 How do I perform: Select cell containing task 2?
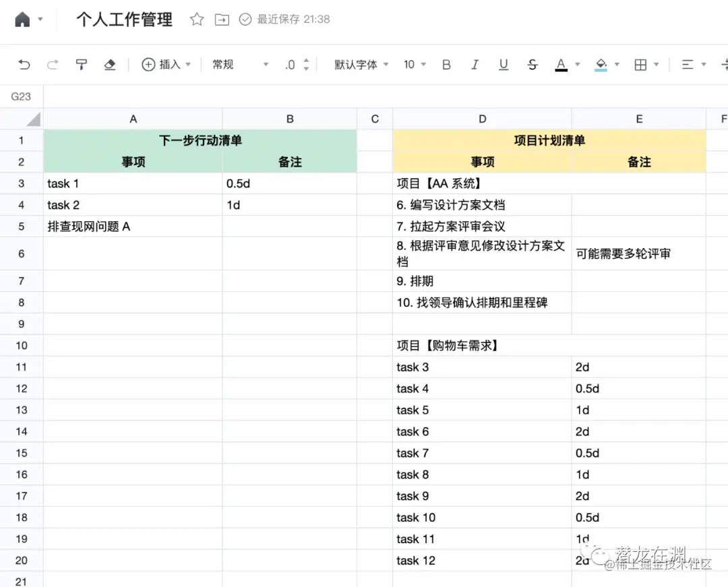click(133, 205)
